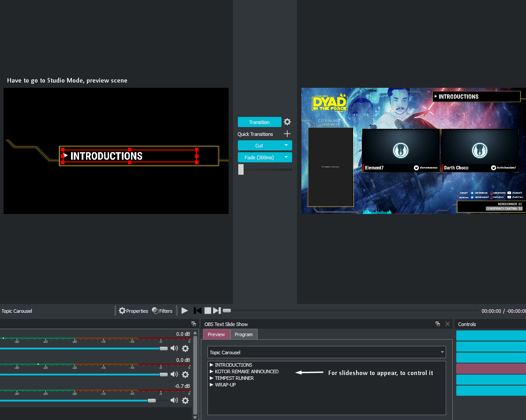Click the audio mixer scroll up arrow
Image resolution: width=526 pixels, height=420 pixels.
pyautogui.click(x=195, y=333)
